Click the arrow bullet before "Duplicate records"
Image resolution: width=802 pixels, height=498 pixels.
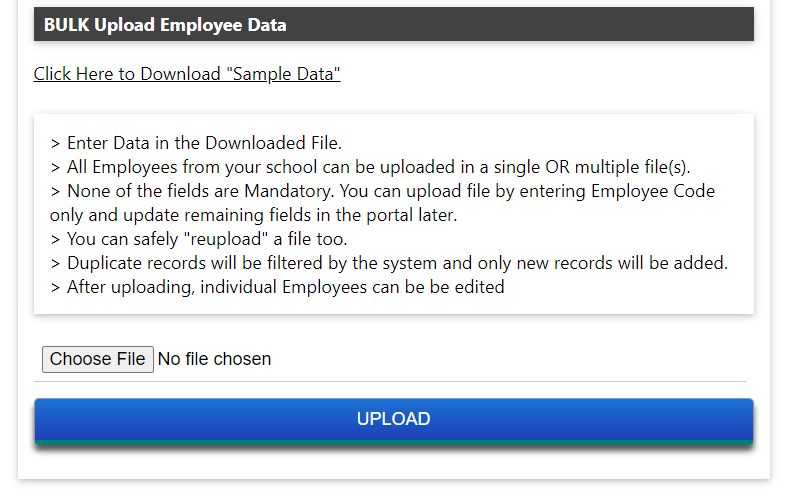(55, 264)
